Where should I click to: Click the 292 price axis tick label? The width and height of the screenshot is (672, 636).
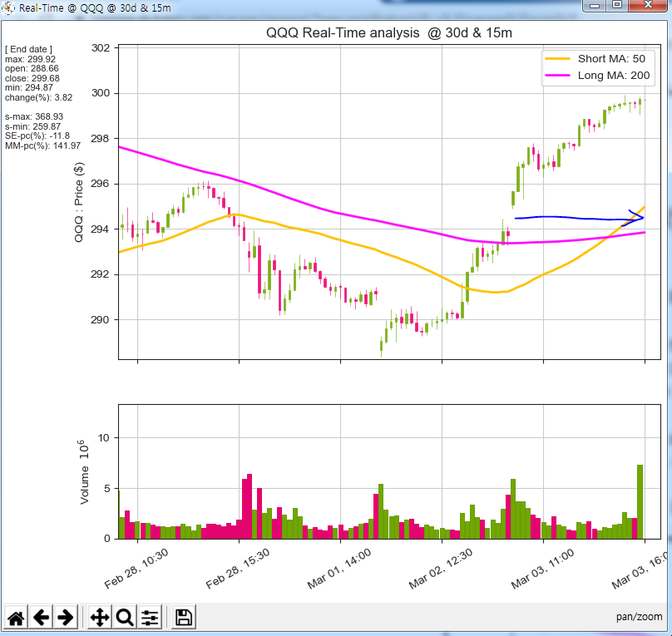pyautogui.click(x=101, y=274)
